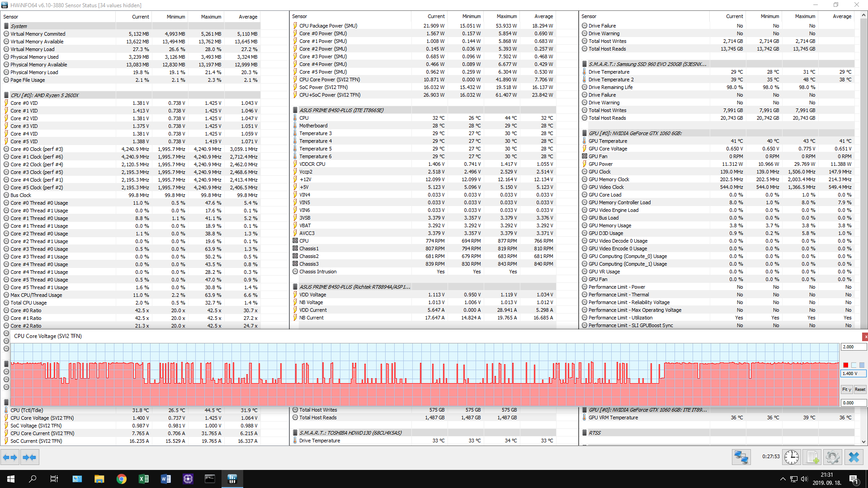
Task: Click the 2.000 graph maximum field
Action: click(x=854, y=347)
